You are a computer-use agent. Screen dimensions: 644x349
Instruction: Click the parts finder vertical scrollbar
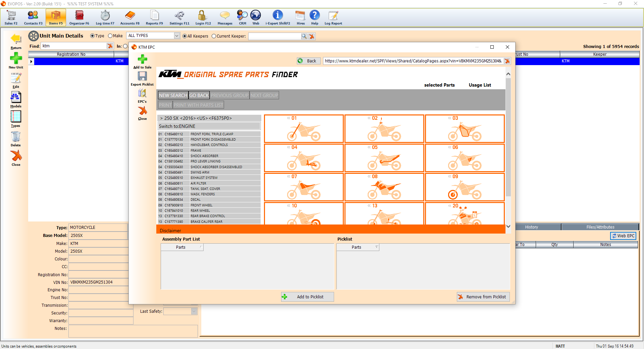click(508, 137)
